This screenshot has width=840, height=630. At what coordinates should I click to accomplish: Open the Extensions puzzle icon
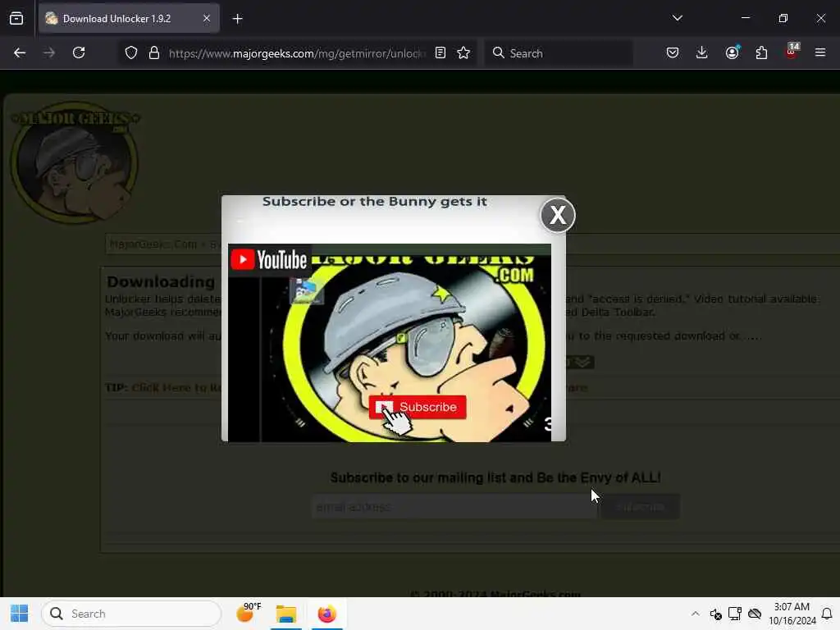point(761,52)
